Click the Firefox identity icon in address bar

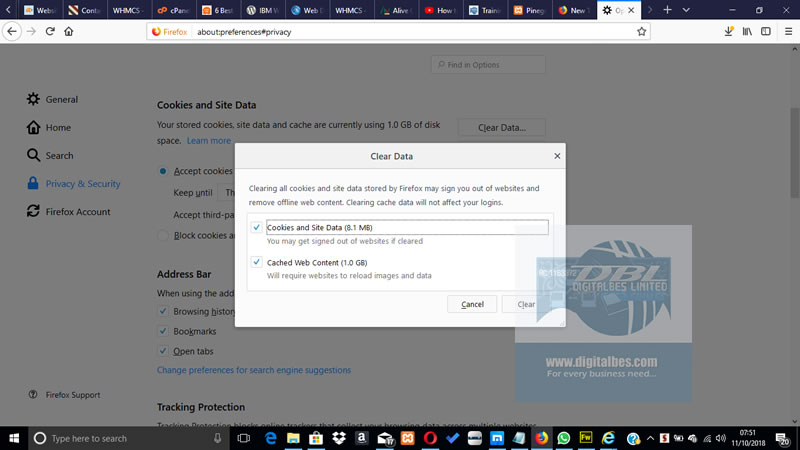pos(156,32)
